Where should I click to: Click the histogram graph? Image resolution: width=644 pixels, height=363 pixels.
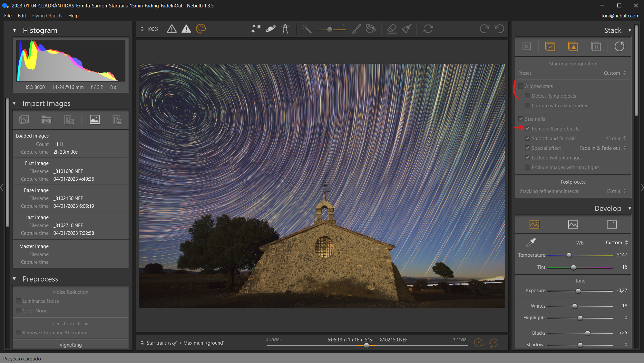click(71, 61)
